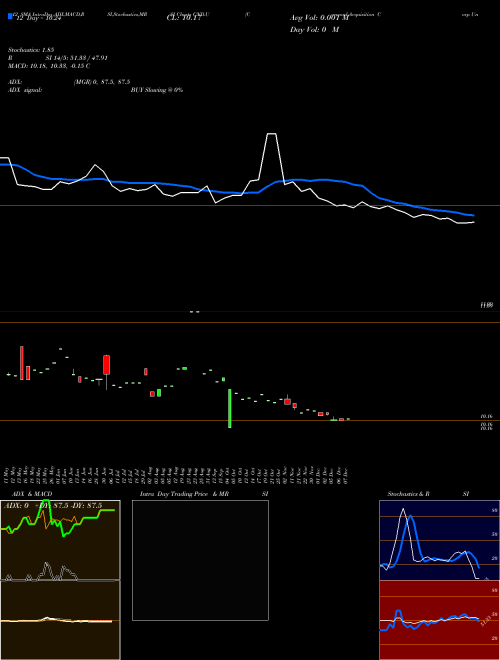Click the MACD lines in the lower ADX panel
Viewport: 500px width, 660px height.
pos(56,620)
